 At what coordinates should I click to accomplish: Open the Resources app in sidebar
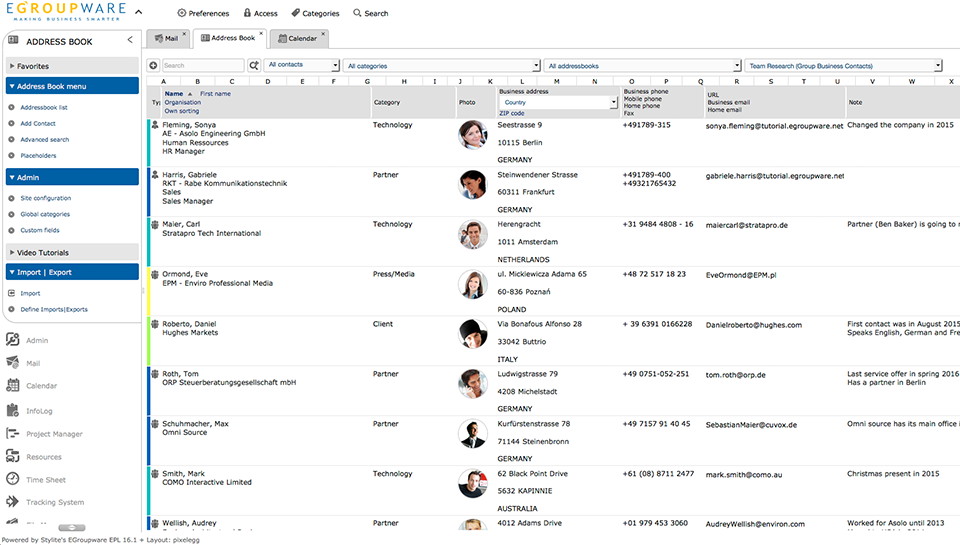tap(34, 456)
